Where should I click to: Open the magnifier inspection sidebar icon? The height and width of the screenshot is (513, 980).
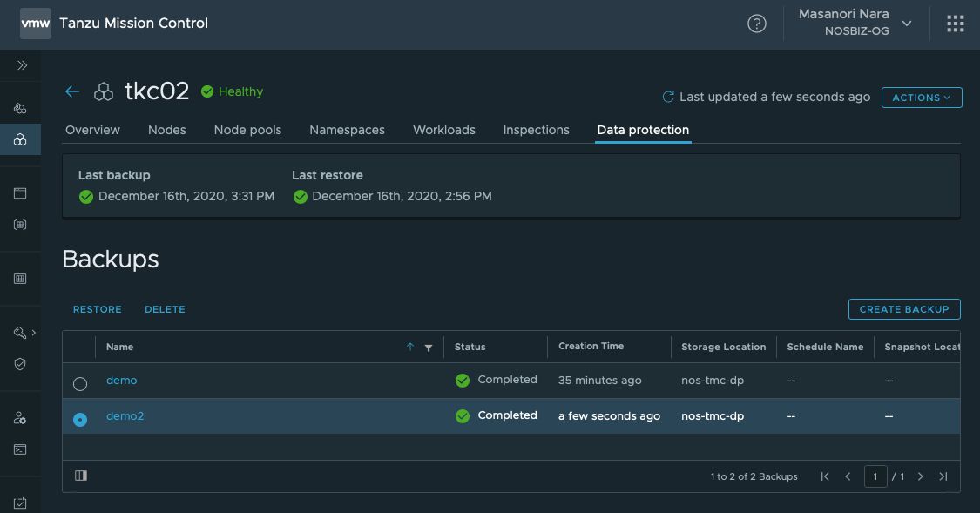coord(19,333)
